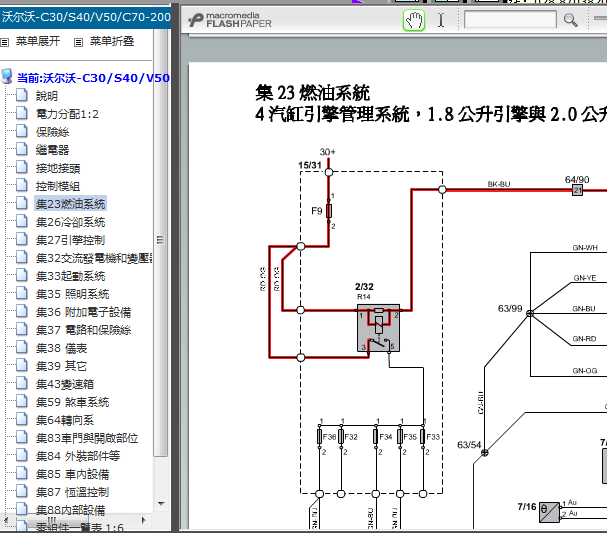607x533 pixels.
Task: Open 集32交流發電機 entry
Action: pos(94,258)
